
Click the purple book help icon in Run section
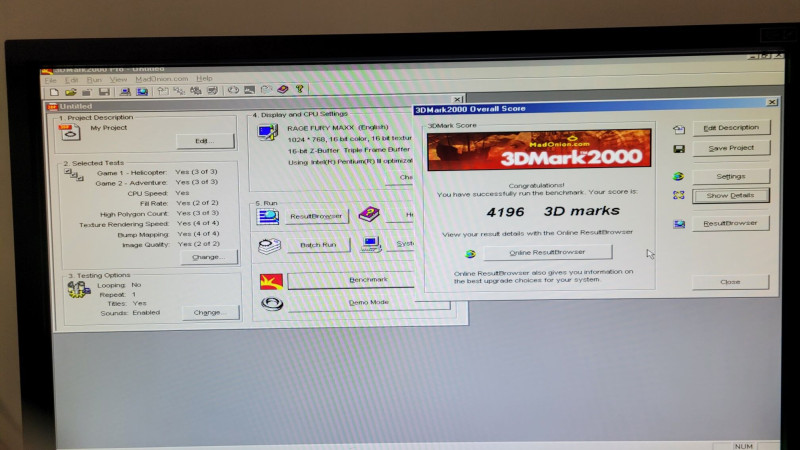point(369,214)
